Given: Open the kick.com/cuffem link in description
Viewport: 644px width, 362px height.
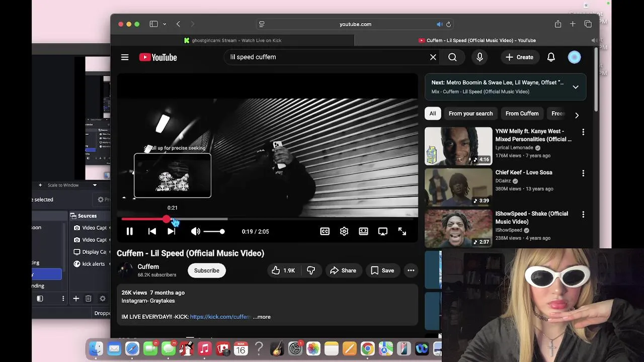Looking at the screenshot, I should click(x=220, y=317).
